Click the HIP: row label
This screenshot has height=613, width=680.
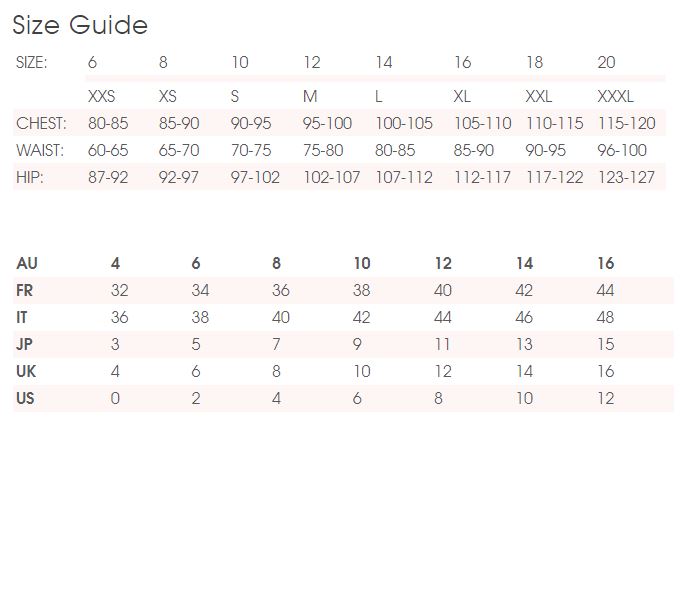point(29,177)
